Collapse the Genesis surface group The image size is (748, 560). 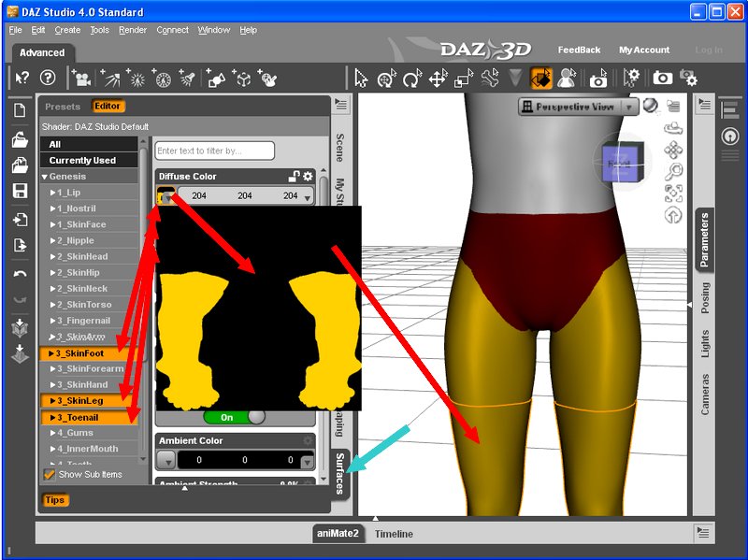(x=45, y=177)
